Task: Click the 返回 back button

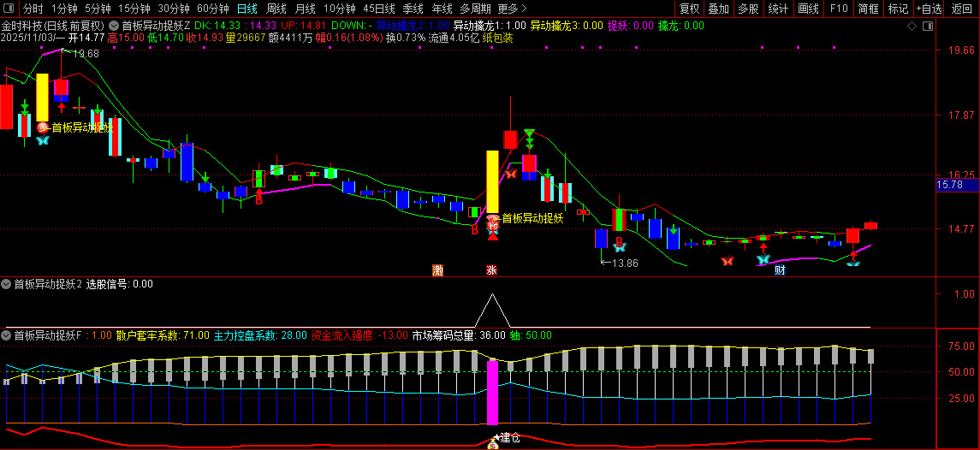Action: (961, 9)
